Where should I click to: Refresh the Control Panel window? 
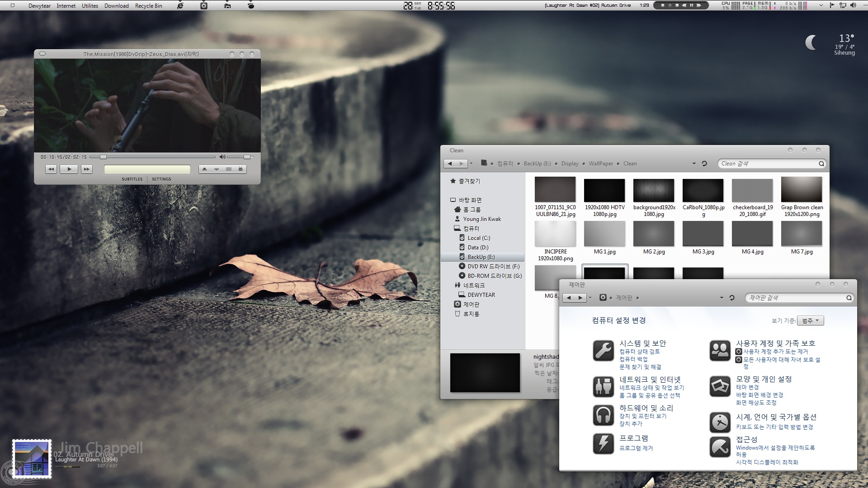tap(732, 298)
